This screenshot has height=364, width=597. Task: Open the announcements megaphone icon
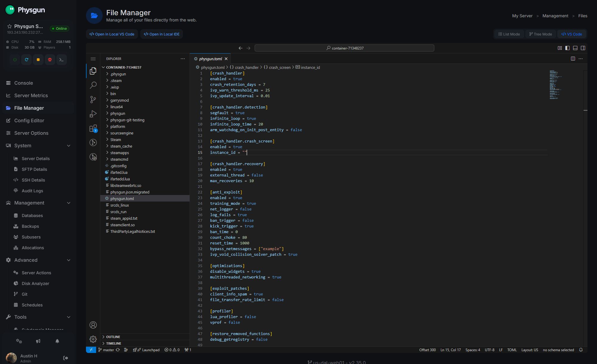click(38, 341)
